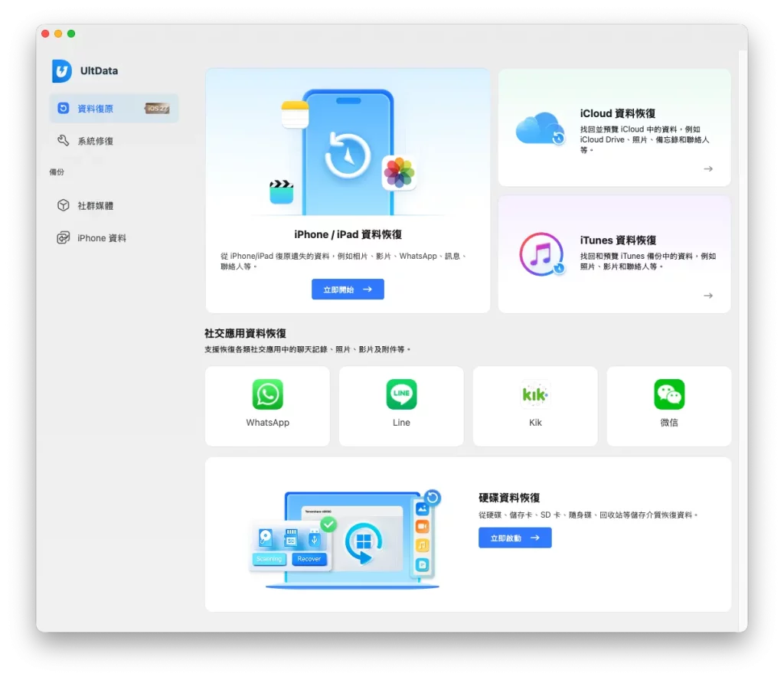The image size is (784, 680).
Task: Click the Photos flower icon on phone illustration
Action: tap(398, 172)
